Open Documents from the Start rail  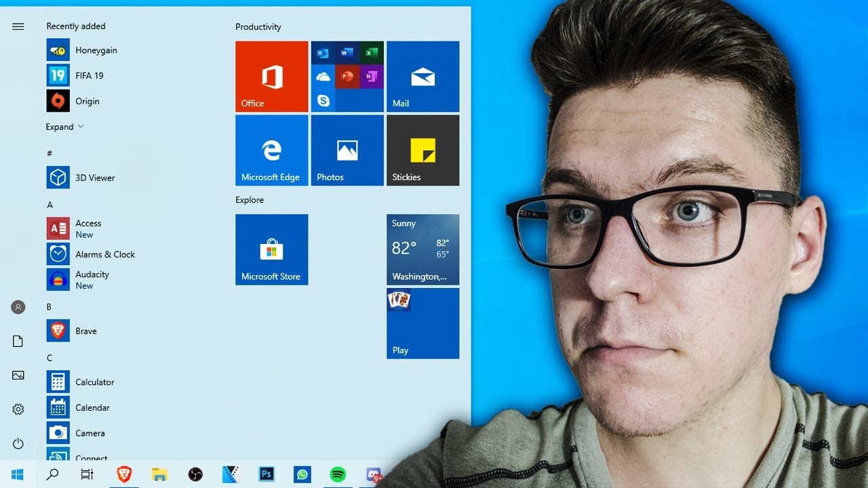point(18,341)
